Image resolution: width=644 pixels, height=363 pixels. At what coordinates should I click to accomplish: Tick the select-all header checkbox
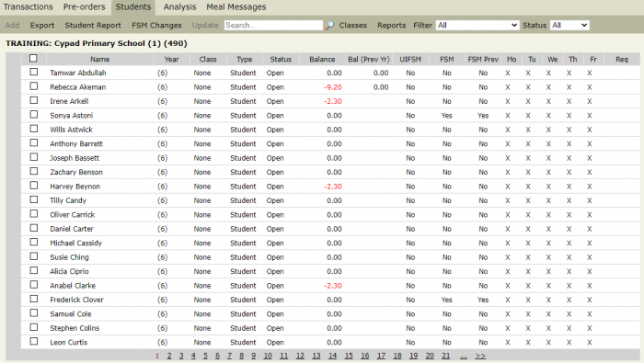point(33,58)
